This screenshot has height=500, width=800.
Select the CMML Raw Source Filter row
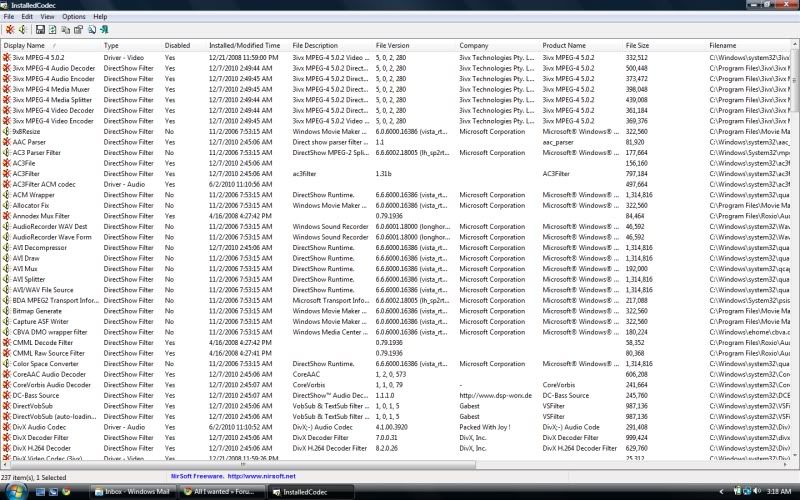(x=395, y=353)
